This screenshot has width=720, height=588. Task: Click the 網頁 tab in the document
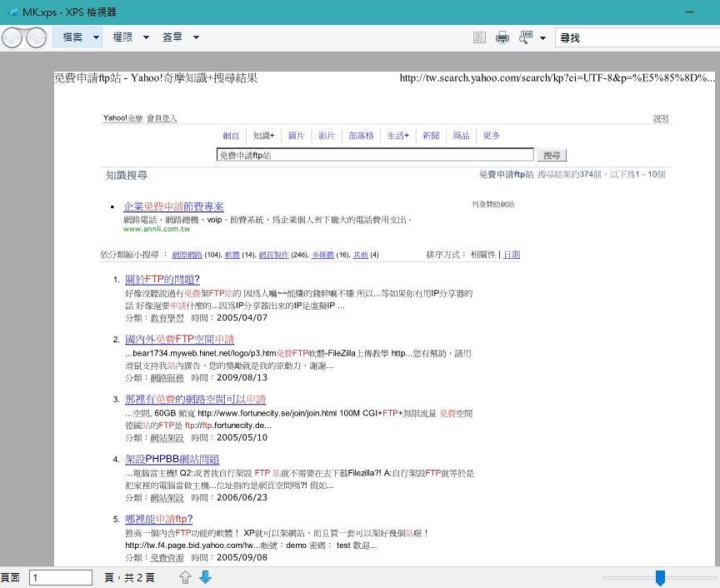tap(231, 136)
